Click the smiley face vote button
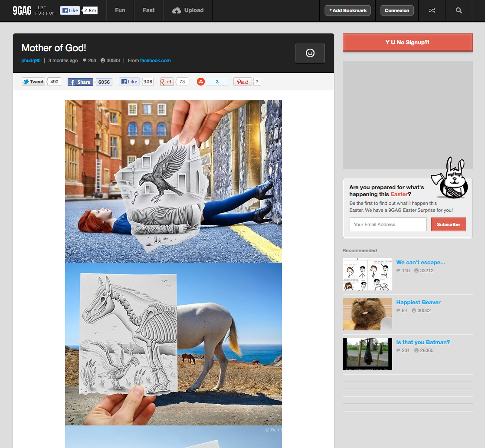 [x=310, y=53]
